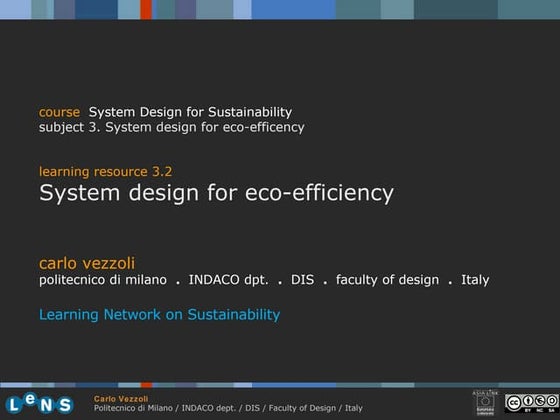Image resolution: width=560 pixels, height=420 pixels.
Task: Click the author name 'carlo vezzoli'
Action: pos(87,263)
